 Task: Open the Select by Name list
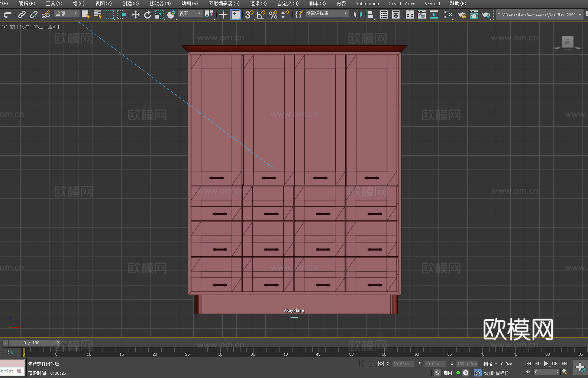(x=97, y=14)
